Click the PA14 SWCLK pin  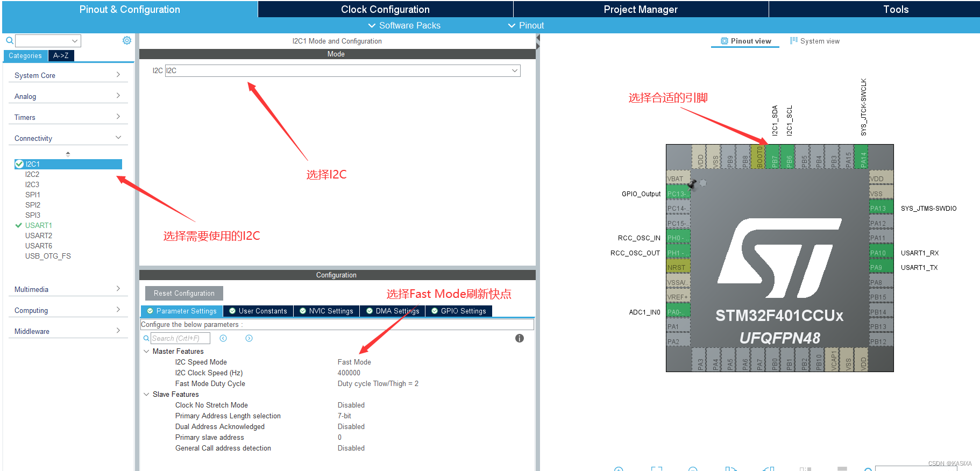point(862,156)
